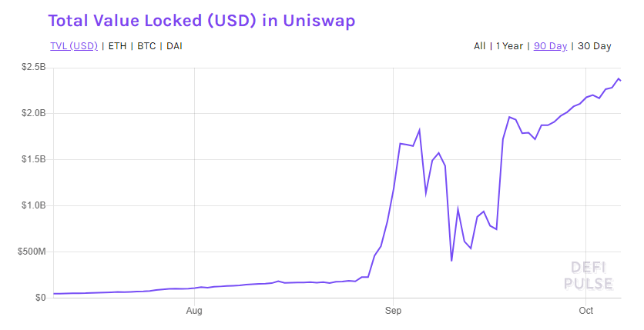
Task: Select the TVL (USD) view
Action: 74,46
